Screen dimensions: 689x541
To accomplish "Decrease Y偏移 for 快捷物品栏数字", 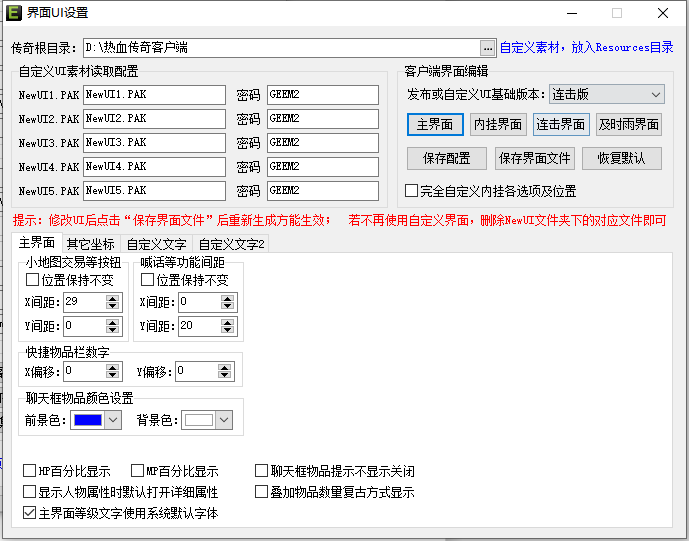I will click(x=225, y=375).
